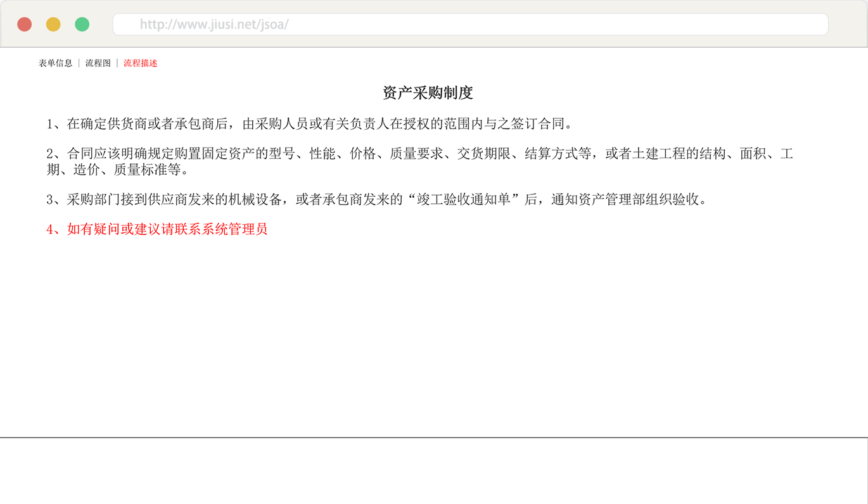Image resolution: width=868 pixels, height=504 pixels.
Task: Click the red rule 4 contact notice
Action: point(156,229)
